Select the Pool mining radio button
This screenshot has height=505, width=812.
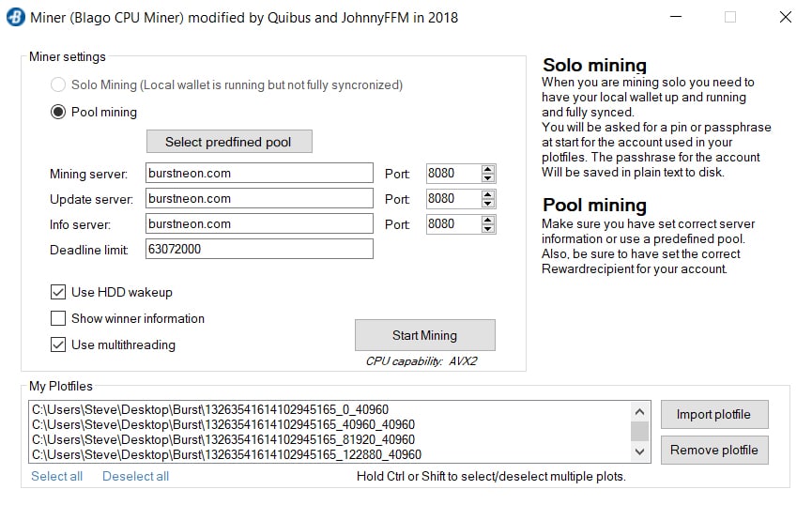click(58, 112)
